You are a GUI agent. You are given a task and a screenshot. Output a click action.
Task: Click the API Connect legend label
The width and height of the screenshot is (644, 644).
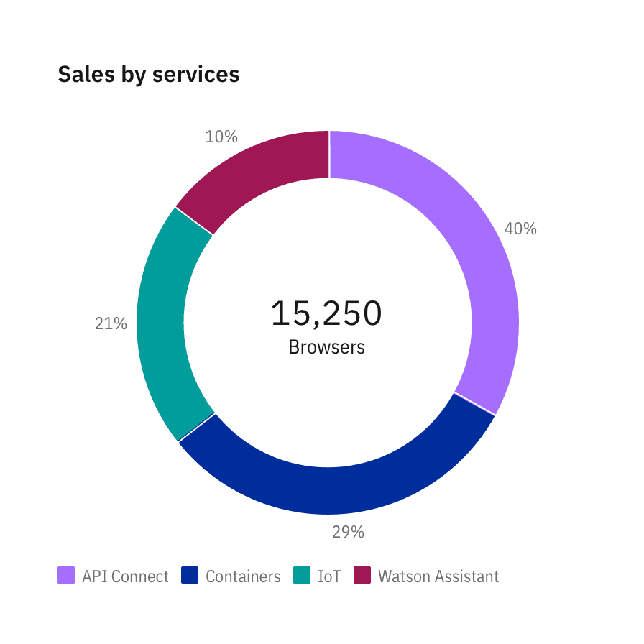125,576
